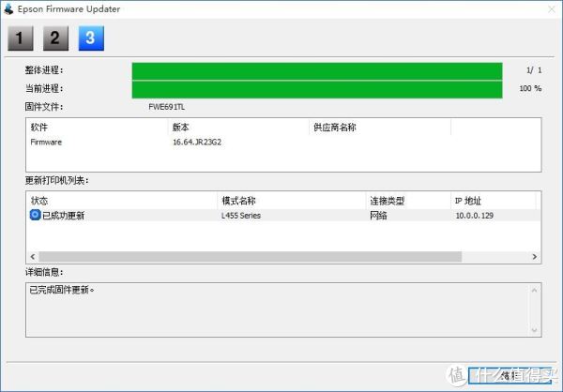Click firmware file name FWE691TL
Viewport: 563px width, 392px height.
[x=167, y=107]
